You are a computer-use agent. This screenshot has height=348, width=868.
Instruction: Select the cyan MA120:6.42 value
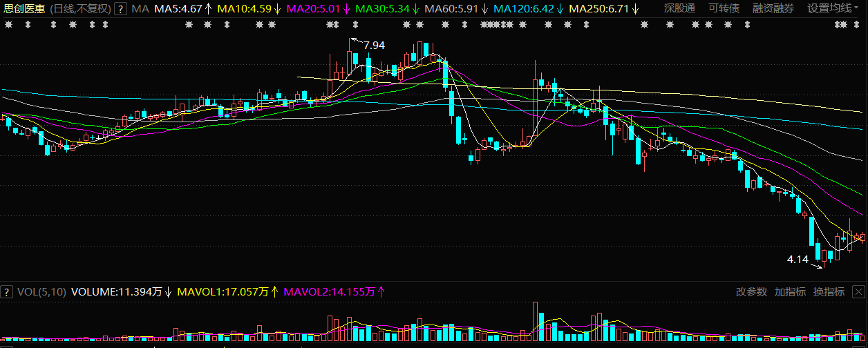click(523, 9)
